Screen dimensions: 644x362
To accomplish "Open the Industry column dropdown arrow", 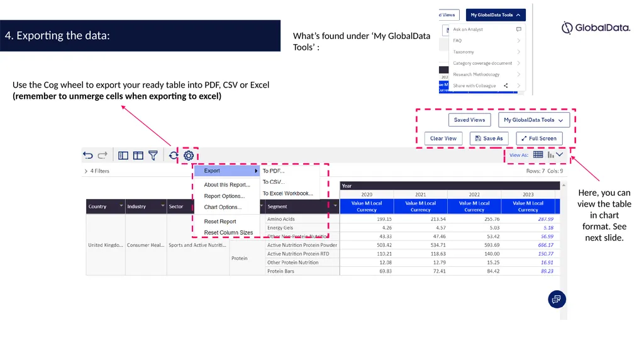I will [163, 206].
